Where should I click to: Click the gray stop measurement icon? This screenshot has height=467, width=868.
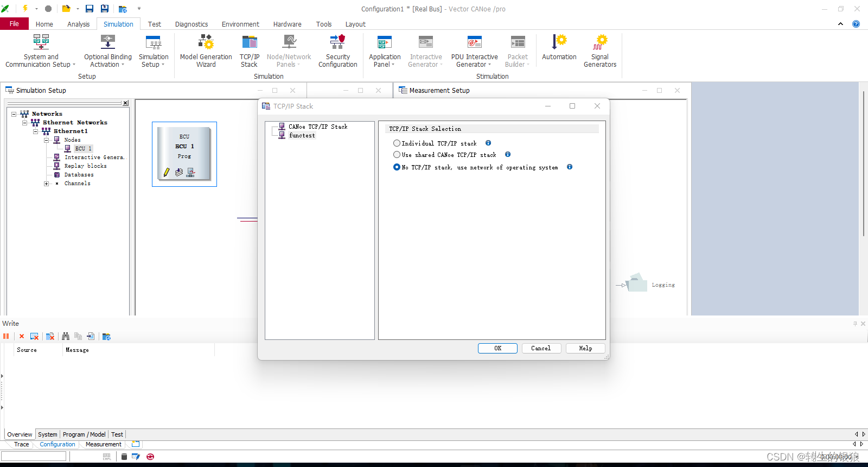tap(48, 9)
